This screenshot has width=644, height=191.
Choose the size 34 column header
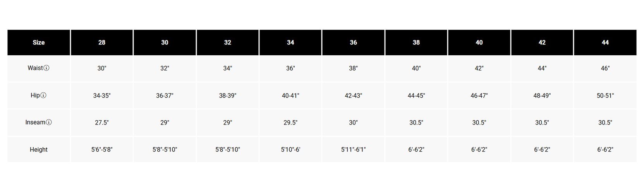coord(290,43)
